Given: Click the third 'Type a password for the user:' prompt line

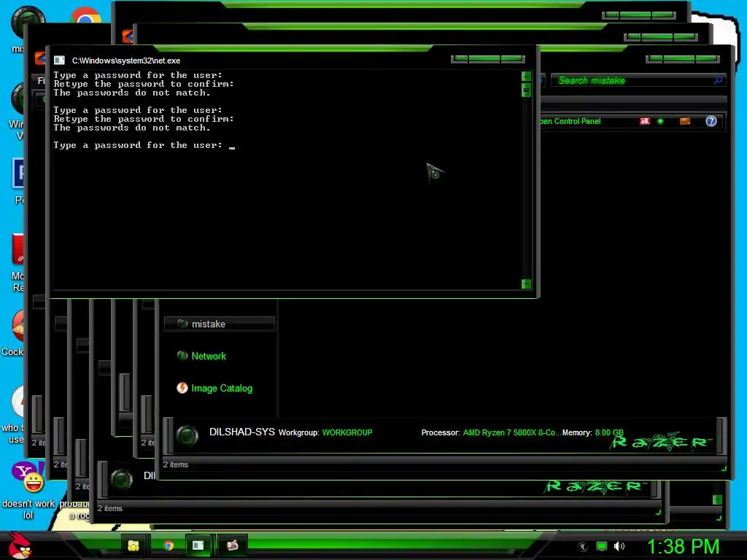Looking at the screenshot, I should coord(138,145).
